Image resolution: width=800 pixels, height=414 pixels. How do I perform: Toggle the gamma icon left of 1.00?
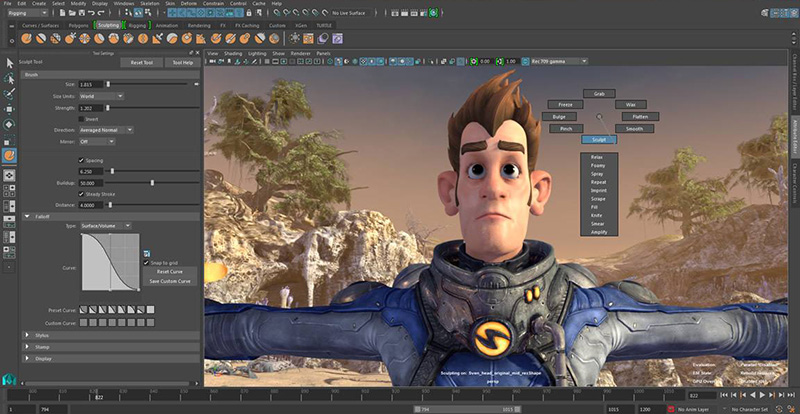499,61
